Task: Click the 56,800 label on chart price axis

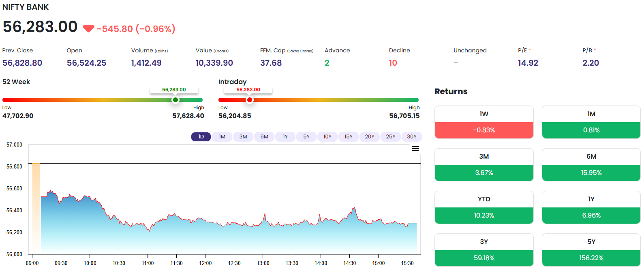Action: click(14, 166)
